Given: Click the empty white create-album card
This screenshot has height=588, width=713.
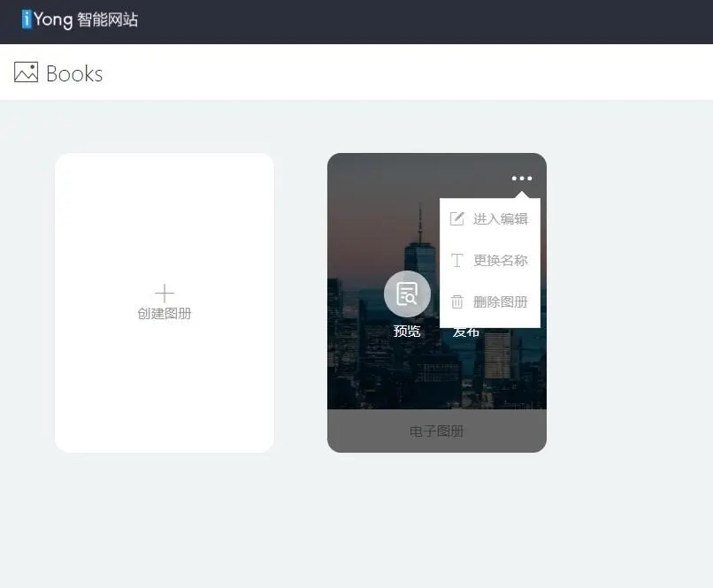Looking at the screenshot, I should pos(165,302).
